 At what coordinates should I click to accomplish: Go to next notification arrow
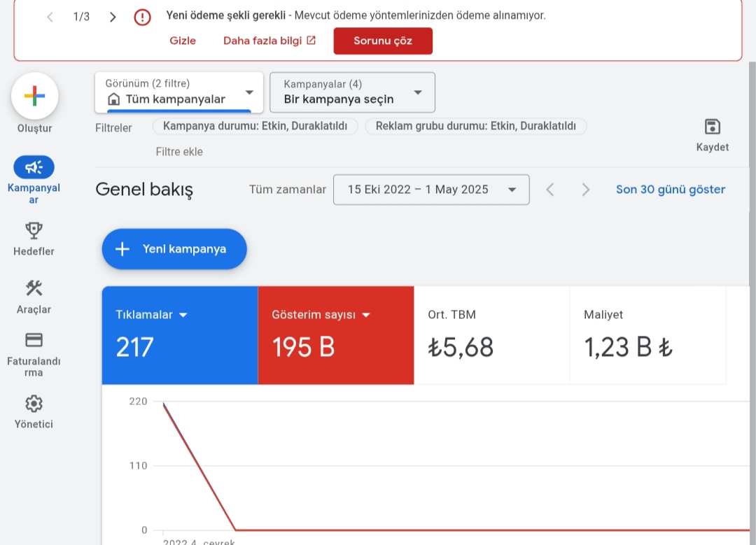(113, 17)
